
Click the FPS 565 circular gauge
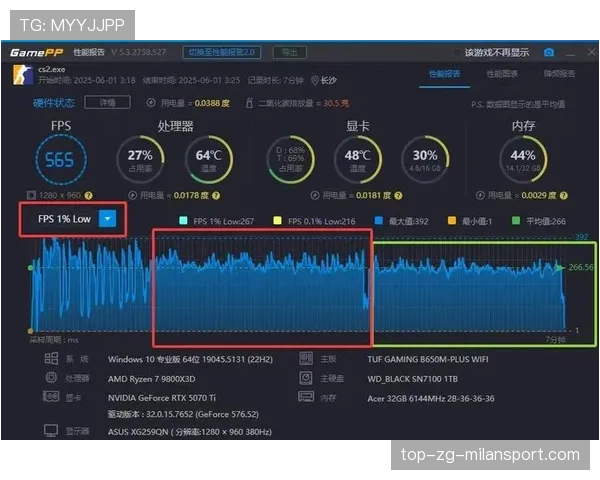[61, 160]
